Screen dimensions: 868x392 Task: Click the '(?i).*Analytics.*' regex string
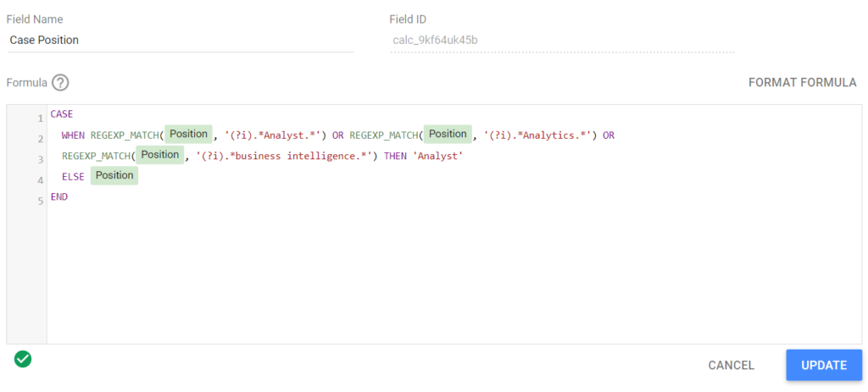point(540,135)
